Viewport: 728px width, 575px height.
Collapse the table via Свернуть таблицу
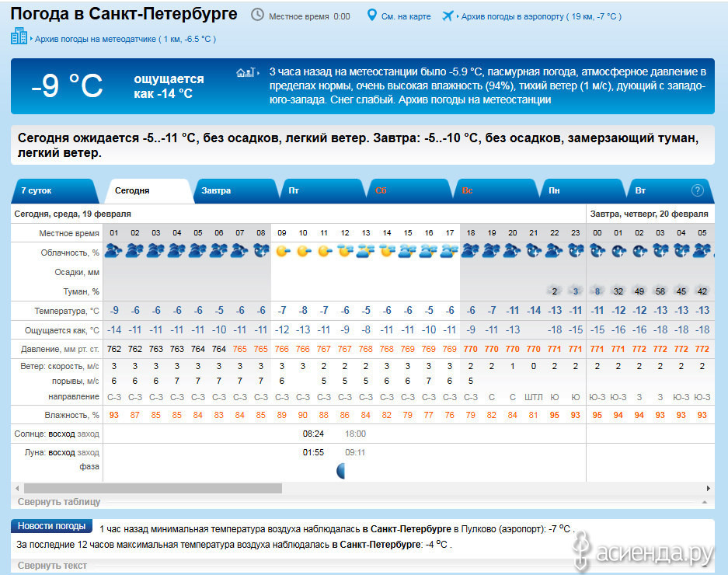click(x=59, y=502)
